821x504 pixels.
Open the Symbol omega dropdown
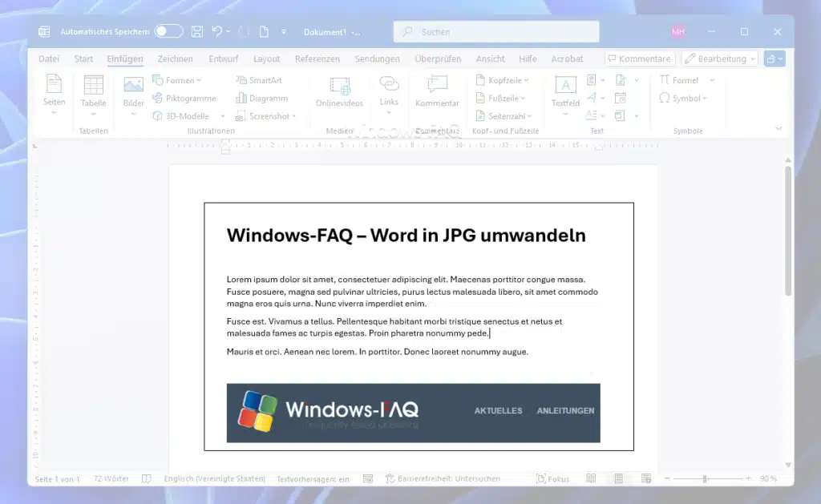(683, 98)
